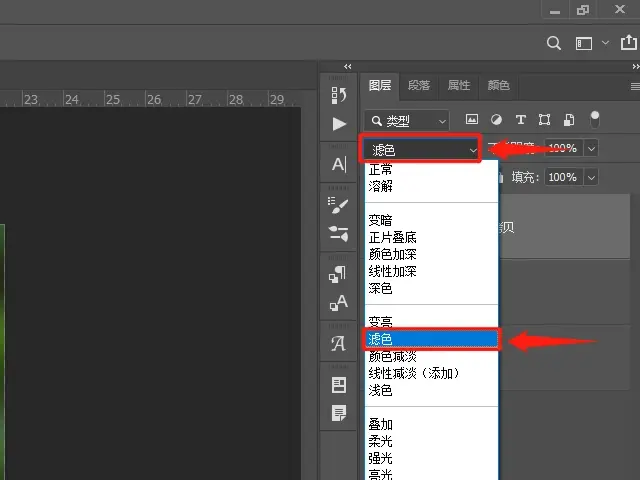640x480 pixels.
Task: Toggle layer filtering on/off switch
Action: pyautogui.click(x=594, y=120)
